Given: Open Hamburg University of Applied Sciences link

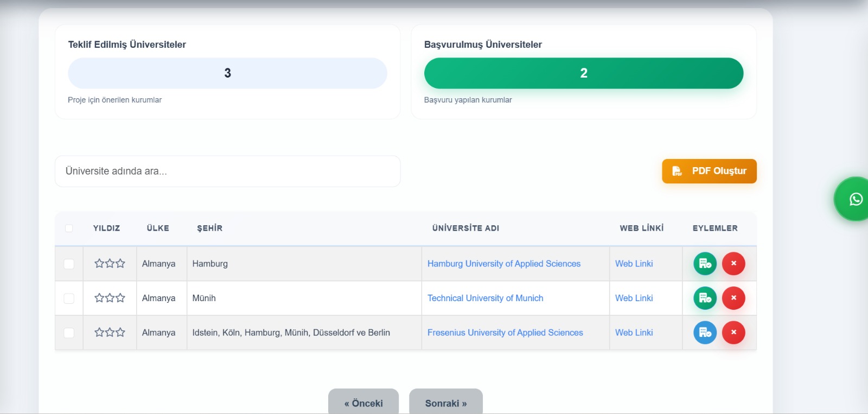Looking at the screenshot, I should [503, 264].
